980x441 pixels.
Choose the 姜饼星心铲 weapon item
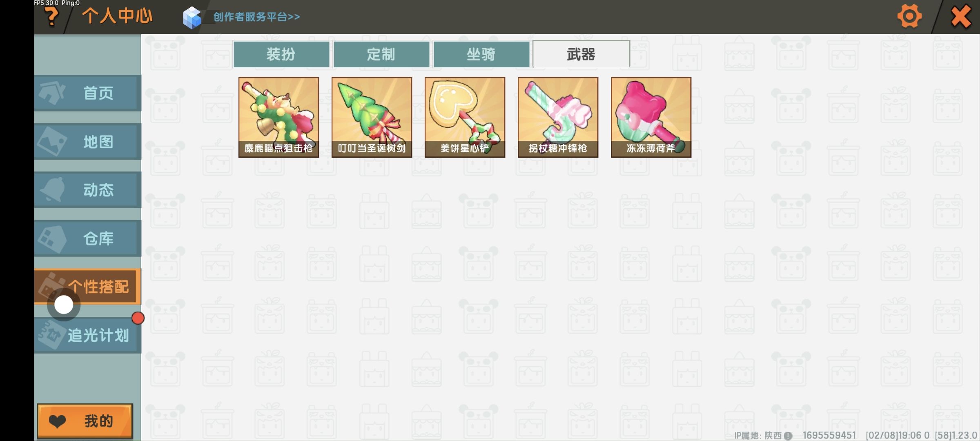[465, 117]
